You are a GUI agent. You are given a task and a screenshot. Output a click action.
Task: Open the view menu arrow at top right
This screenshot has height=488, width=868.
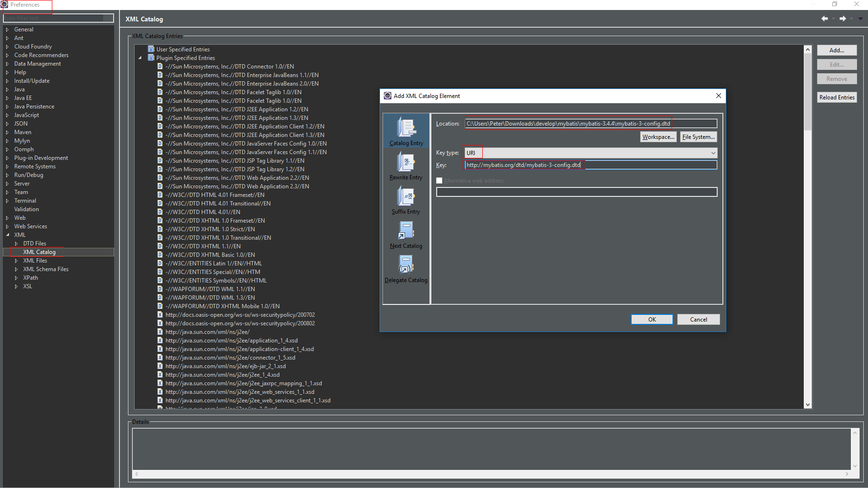[x=860, y=18]
